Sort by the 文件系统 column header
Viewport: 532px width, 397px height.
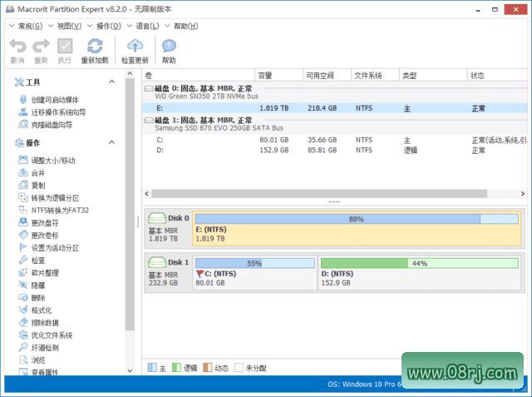point(375,76)
